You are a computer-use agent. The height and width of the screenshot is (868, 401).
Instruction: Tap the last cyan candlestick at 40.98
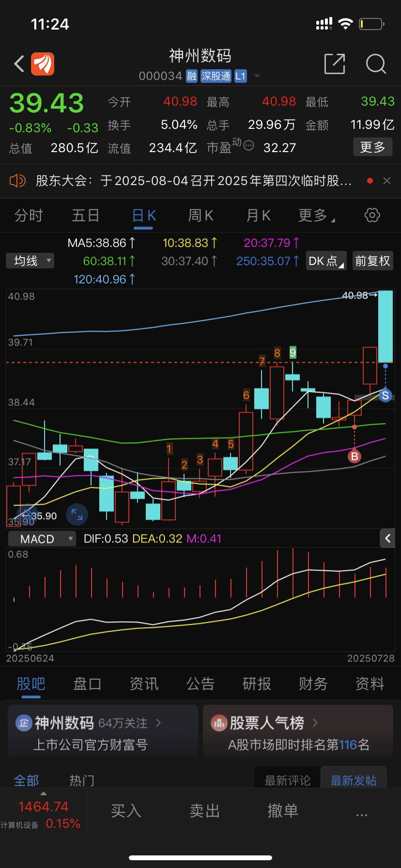385,326
